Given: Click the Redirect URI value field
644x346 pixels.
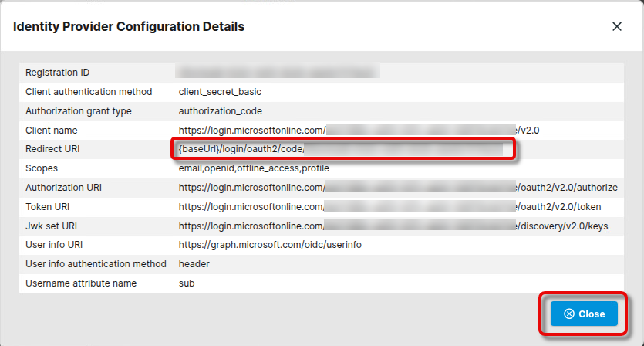Looking at the screenshot, I should (x=339, y=149).
